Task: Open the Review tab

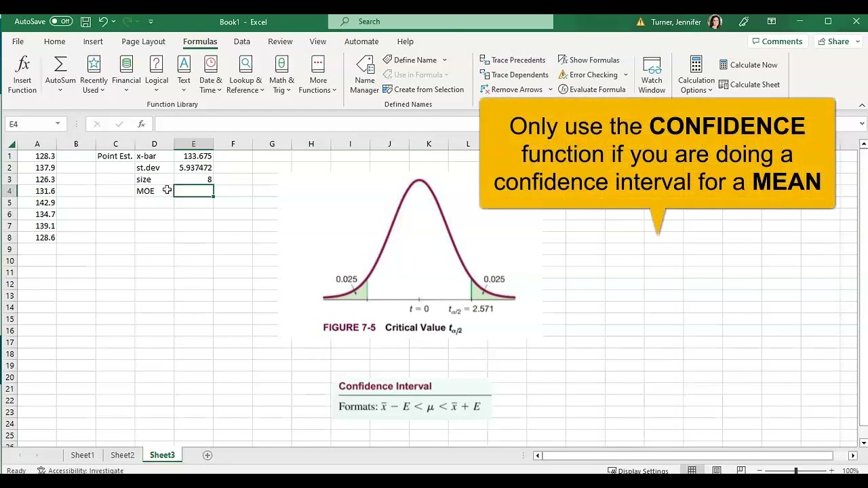Action: pos(280,41)
